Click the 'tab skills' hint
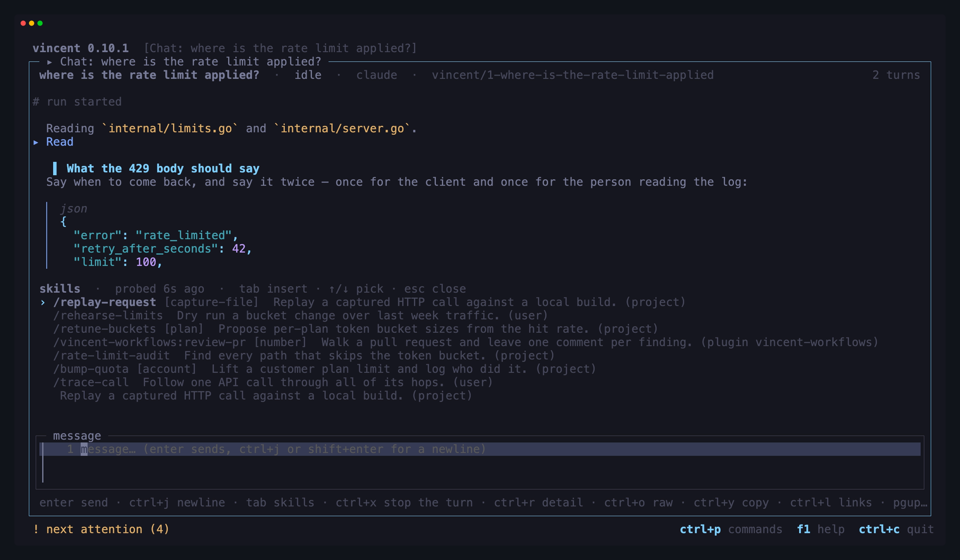Screen dimensions: 960x560 coord(280,502)
